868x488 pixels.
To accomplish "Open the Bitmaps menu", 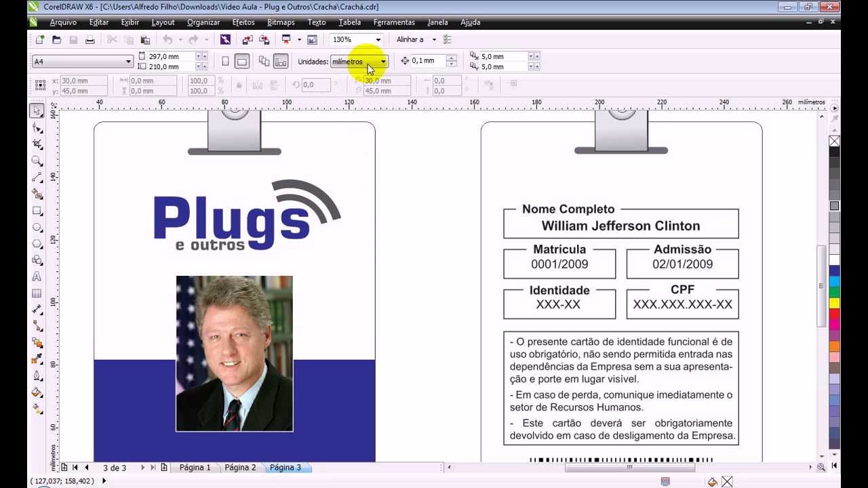I will coord(281,22).
